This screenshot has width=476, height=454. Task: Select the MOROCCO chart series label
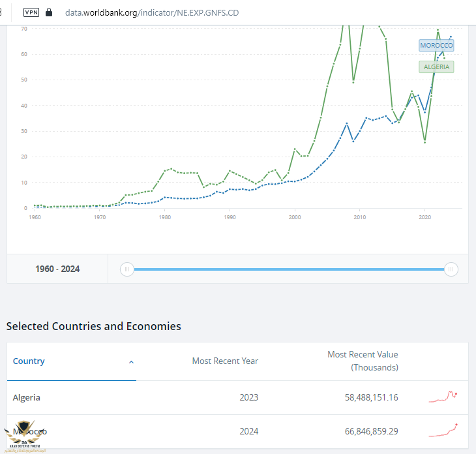pos(436,45)
